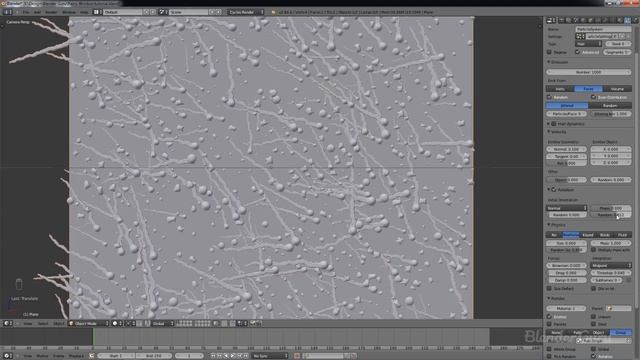Enable the Size Deflect checkbox
Screen dimensions: 640x360
549,289
